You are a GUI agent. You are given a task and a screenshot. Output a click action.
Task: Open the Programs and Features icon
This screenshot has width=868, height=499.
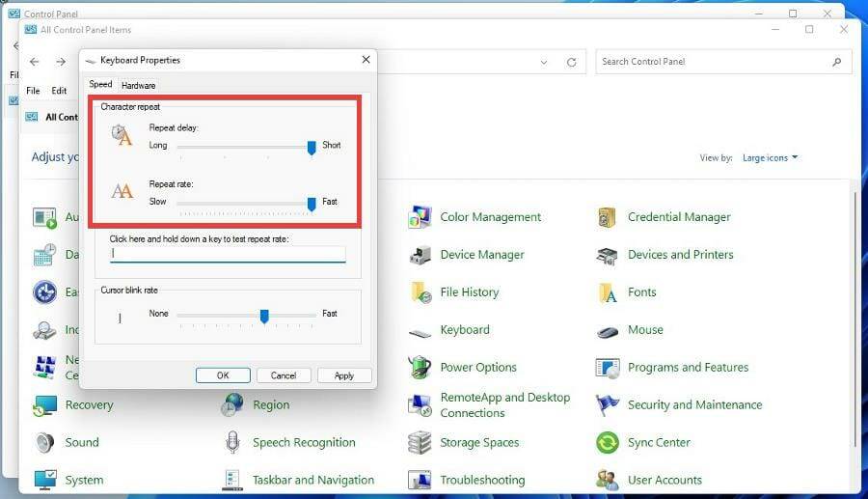[x=608, y=368]
